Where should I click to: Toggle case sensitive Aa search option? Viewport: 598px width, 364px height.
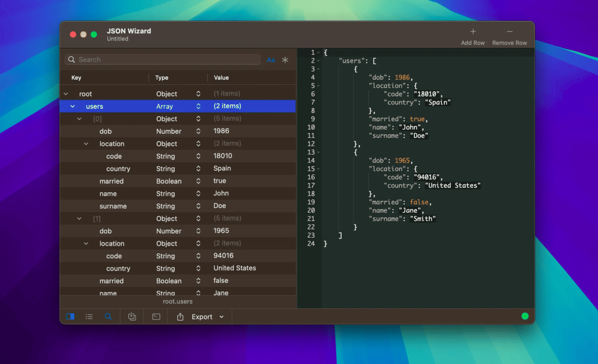271,60
